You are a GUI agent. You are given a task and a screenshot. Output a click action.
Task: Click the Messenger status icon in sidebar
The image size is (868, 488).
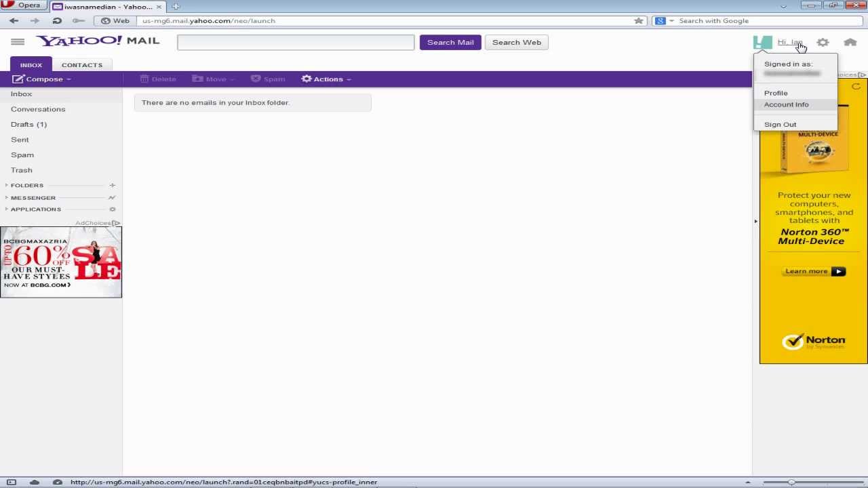pyautogui.click(x=112, y=197)
